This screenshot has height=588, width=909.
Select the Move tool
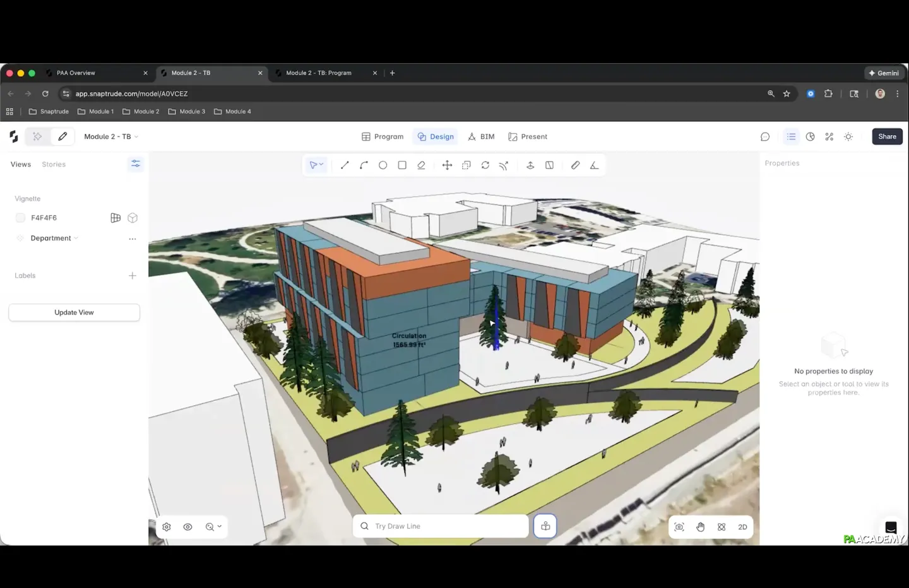tap(447, 165)
